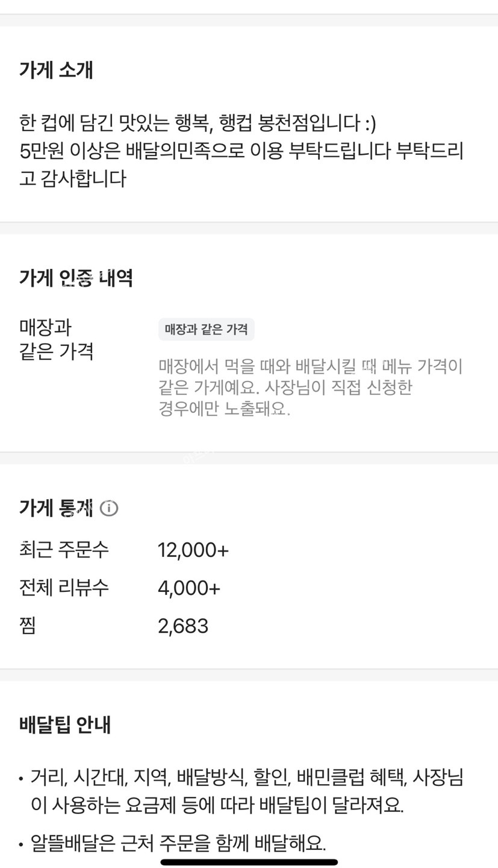Tap the gray 매장과 같은 가격 badge
The image size is (498, 868).
pos(206,330)
